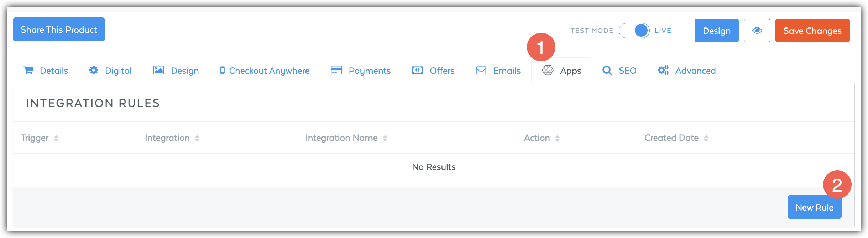Click the gear icon beside Digital

click(x=94, y=70)
